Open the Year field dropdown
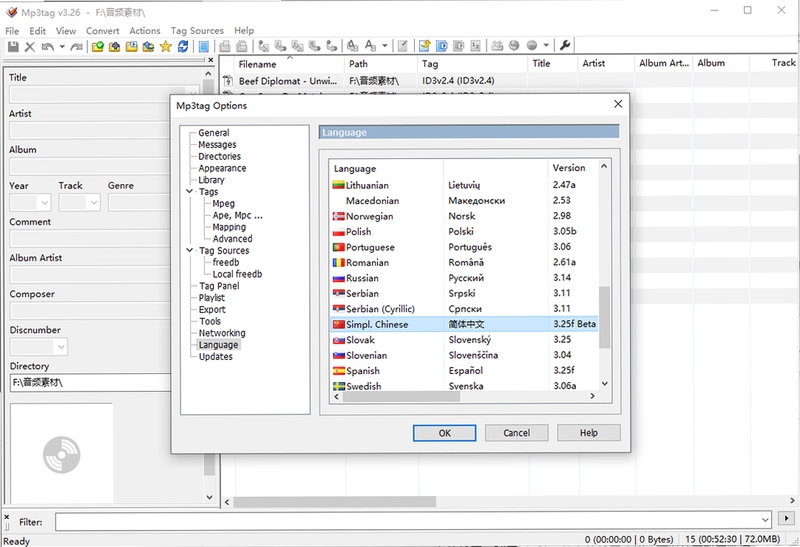This screenshot has height=547, width=800. (x=44, y=203)
